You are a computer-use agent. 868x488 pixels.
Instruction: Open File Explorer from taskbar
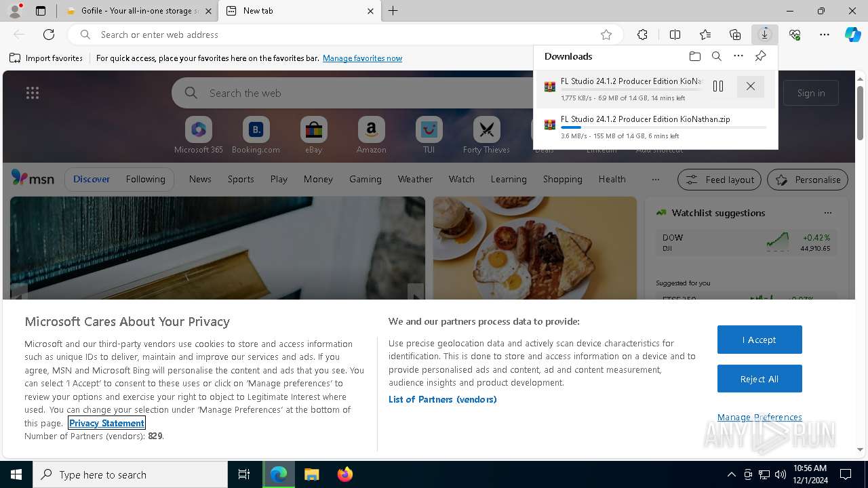tap(311, 474)
